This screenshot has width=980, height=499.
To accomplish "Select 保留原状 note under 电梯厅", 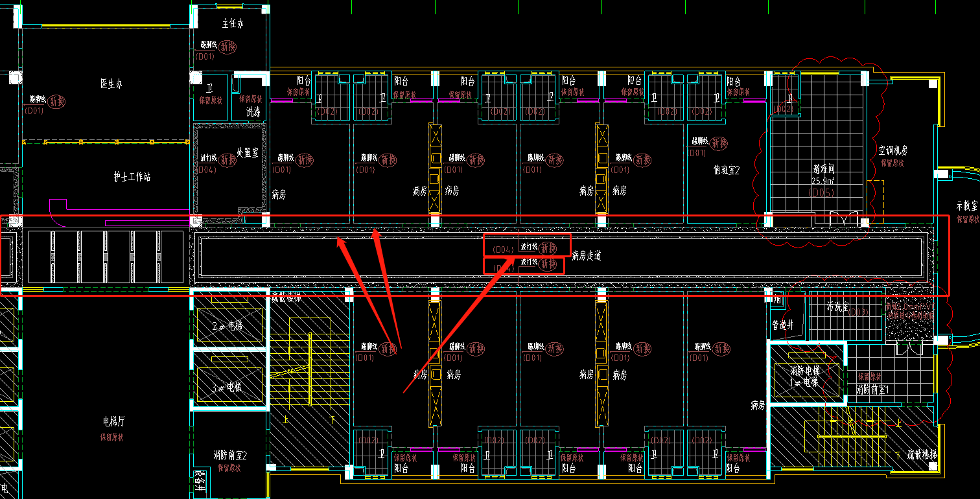I will point(112,437).
